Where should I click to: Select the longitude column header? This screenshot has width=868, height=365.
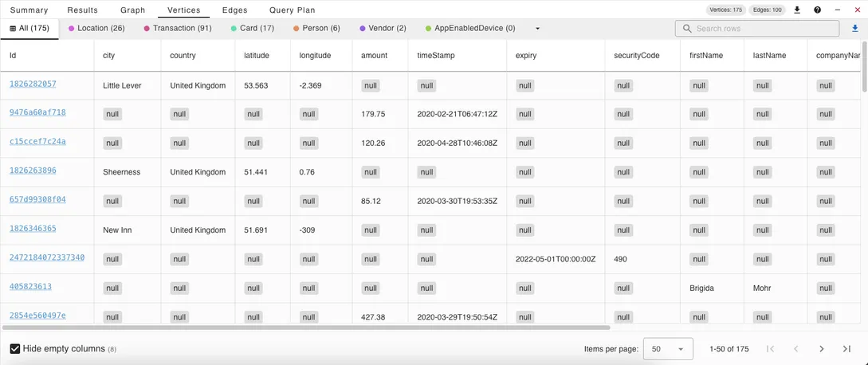(x=315, y=55)
